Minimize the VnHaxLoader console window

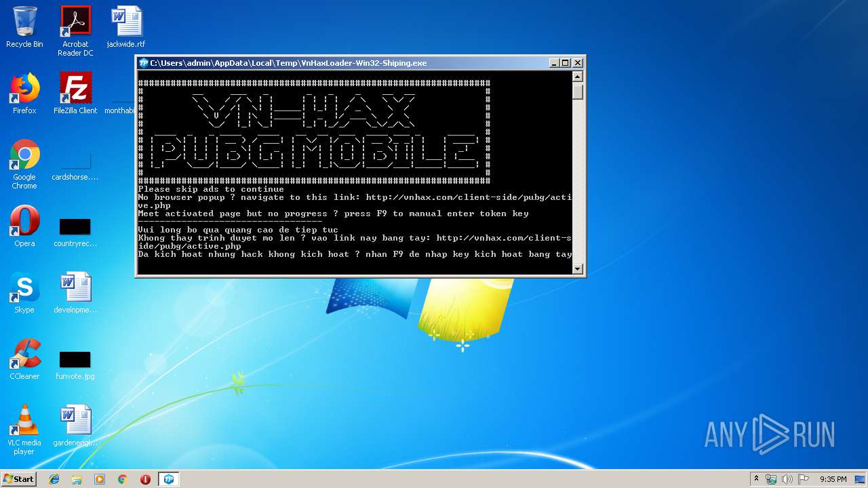pyautogui.click(x=555, y=63)
